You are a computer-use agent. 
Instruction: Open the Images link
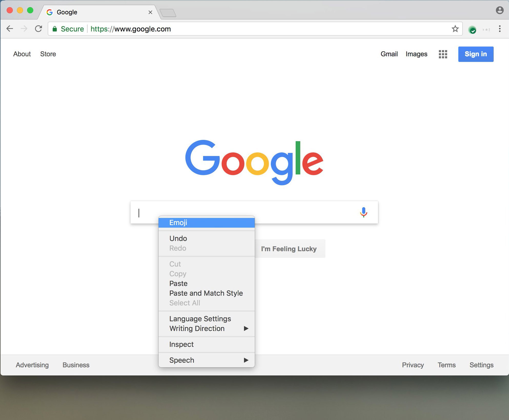416,54
